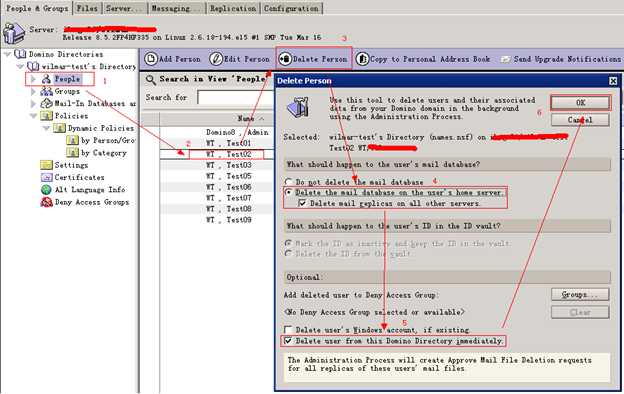Click the Dynamic Policies icon
This screenshot has height=394, width=624.
[59, 128]
